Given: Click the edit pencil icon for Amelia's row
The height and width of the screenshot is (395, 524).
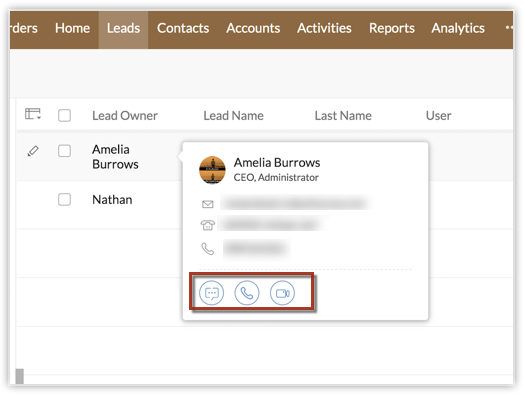Looking at the screenshot, I should point(33,151).
